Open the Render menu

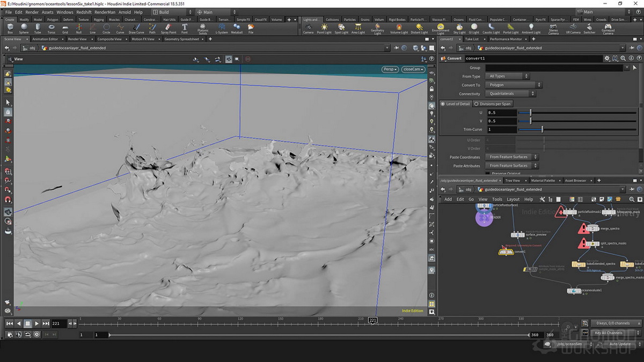[32, 12]
